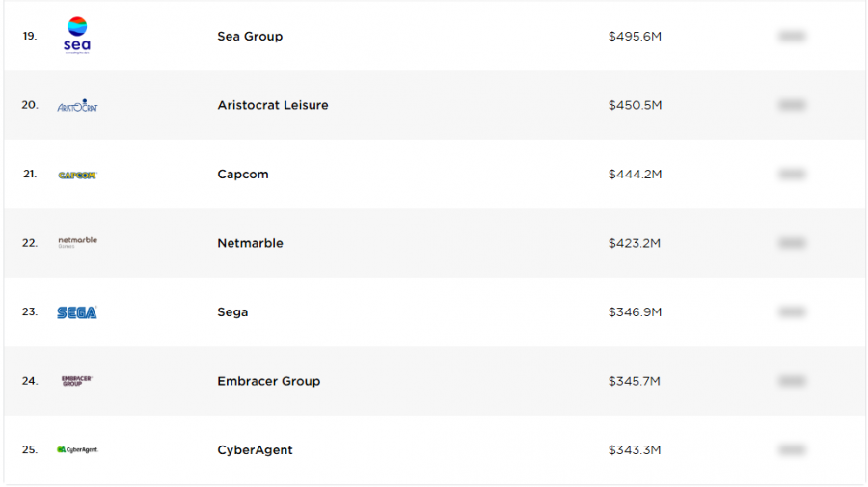This screenshot has height=487, width=868.
Task: Select the CyberAgent company name
Action: point(255,450)
